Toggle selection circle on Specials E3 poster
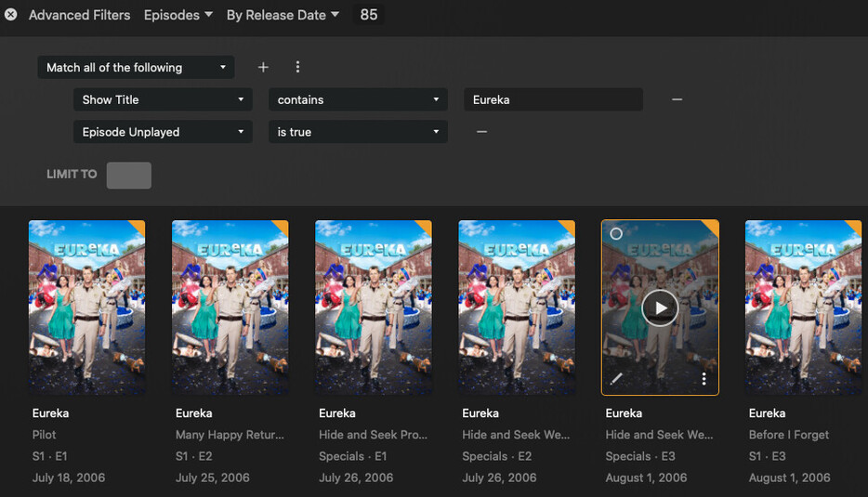Image resolution: width=868 pixels, height=497 pixels. click(616, 233)
